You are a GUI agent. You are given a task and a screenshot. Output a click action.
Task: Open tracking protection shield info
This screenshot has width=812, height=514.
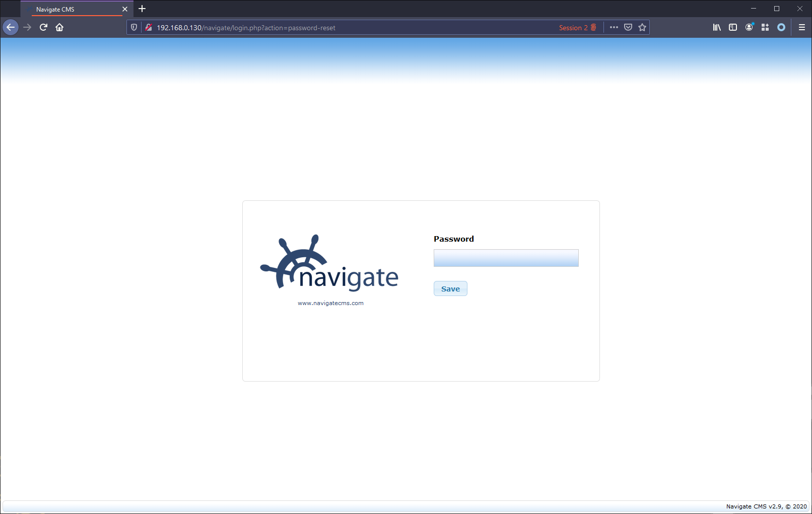pos(134,28)
